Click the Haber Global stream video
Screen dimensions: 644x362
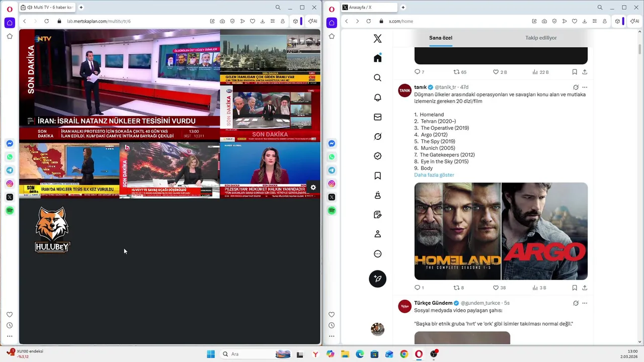tap(270, 170)
